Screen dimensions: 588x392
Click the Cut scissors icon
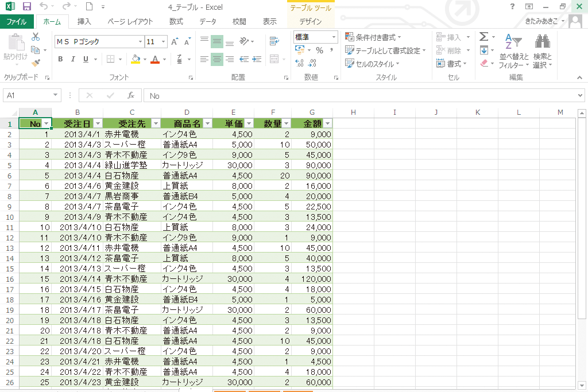click(36, 37)
